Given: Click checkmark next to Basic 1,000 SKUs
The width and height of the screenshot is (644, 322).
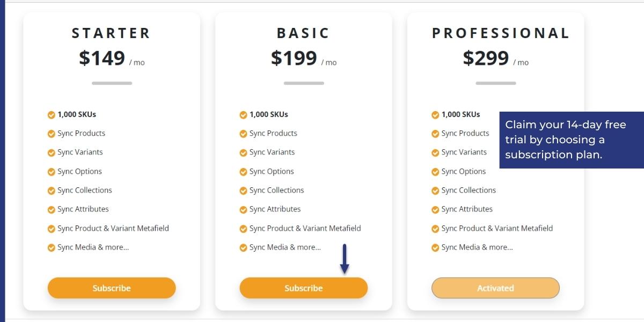Looking at the screenshot, I should (x=243, y=115).
